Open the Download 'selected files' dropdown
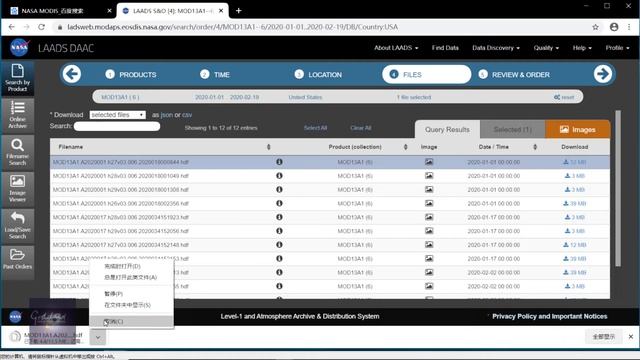 click(x=118, y=115)
